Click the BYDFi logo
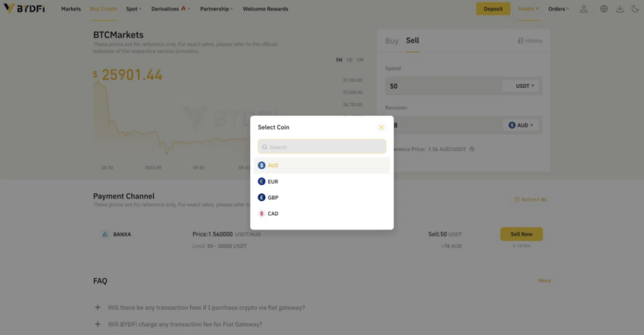The width and height of the screenshot is (644, 335). pos(24,8)
